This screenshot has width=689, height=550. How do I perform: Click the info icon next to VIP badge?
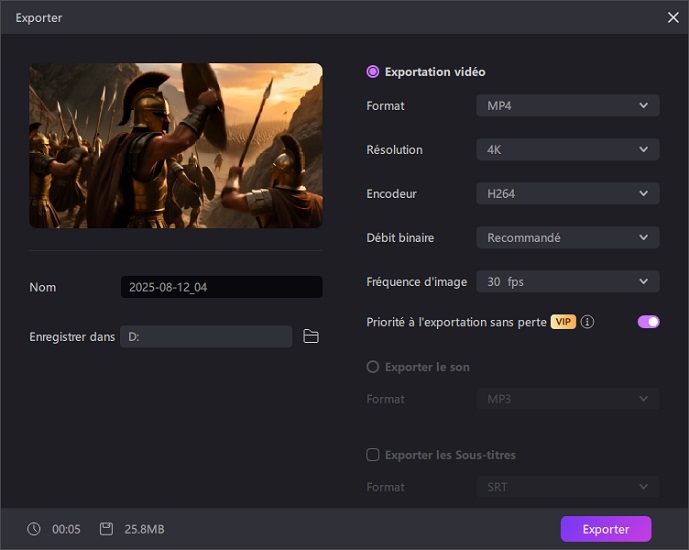587,322
